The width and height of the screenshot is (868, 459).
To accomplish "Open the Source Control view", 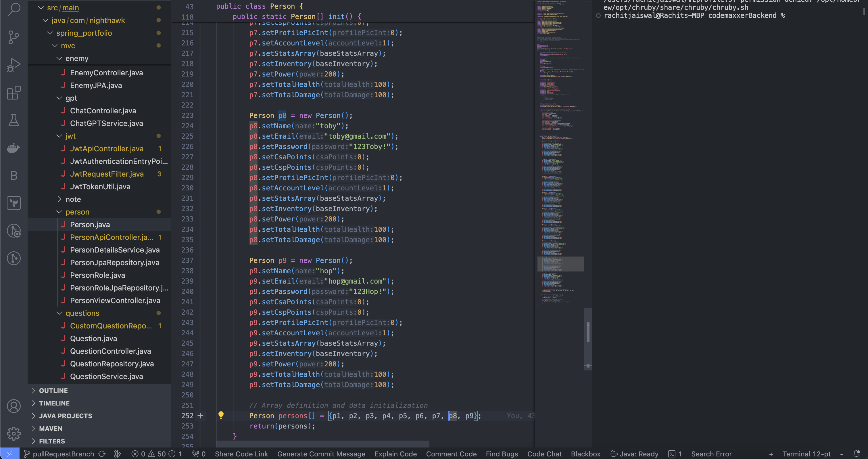I will point(14,37).
